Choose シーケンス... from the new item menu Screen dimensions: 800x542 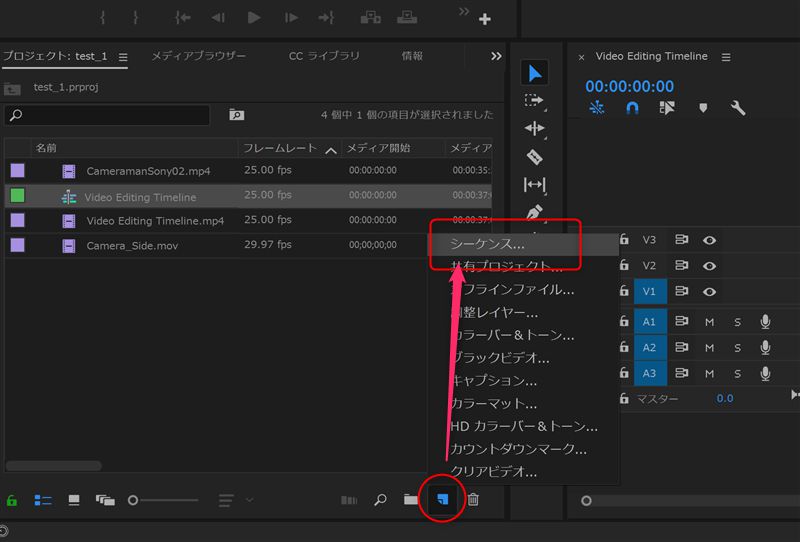coord(487,243)
